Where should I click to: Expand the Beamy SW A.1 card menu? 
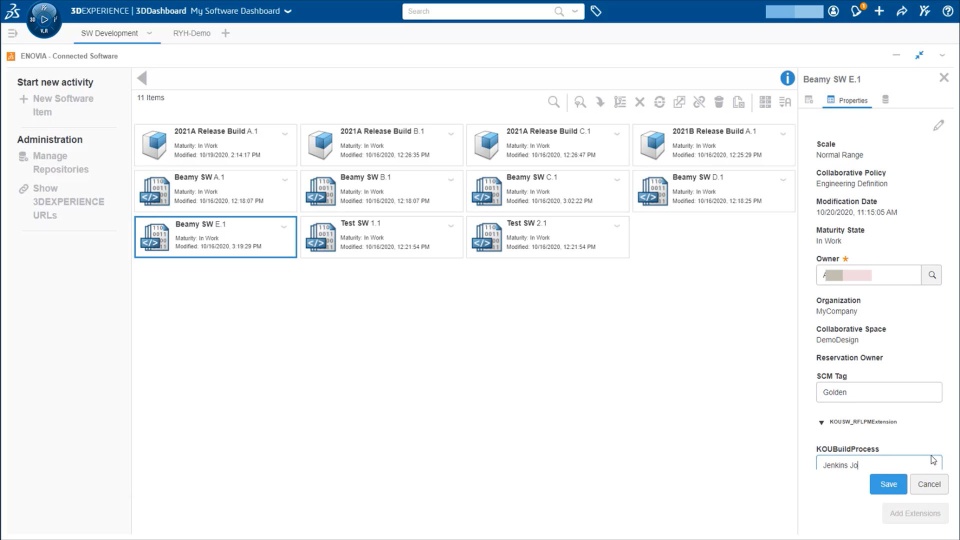285,179
